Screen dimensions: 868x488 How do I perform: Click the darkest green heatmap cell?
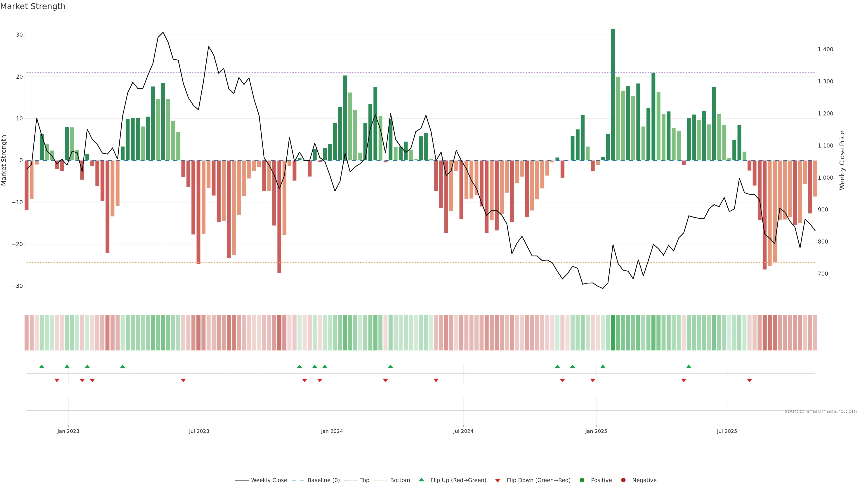pos(613,332)
